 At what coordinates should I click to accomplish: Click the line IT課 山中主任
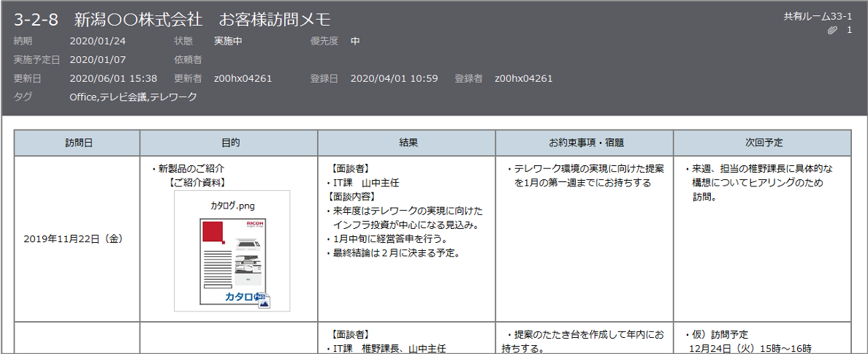click(x=363, y=181)
